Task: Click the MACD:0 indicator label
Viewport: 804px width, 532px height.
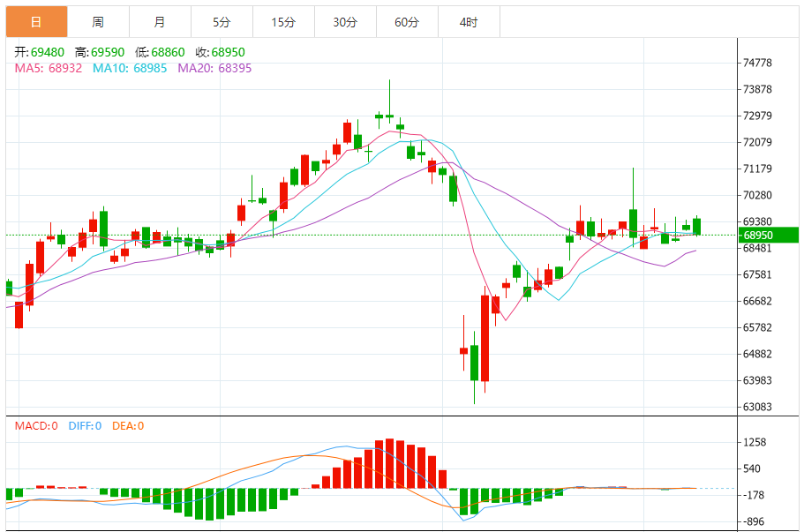Action: tap(36, 426)
